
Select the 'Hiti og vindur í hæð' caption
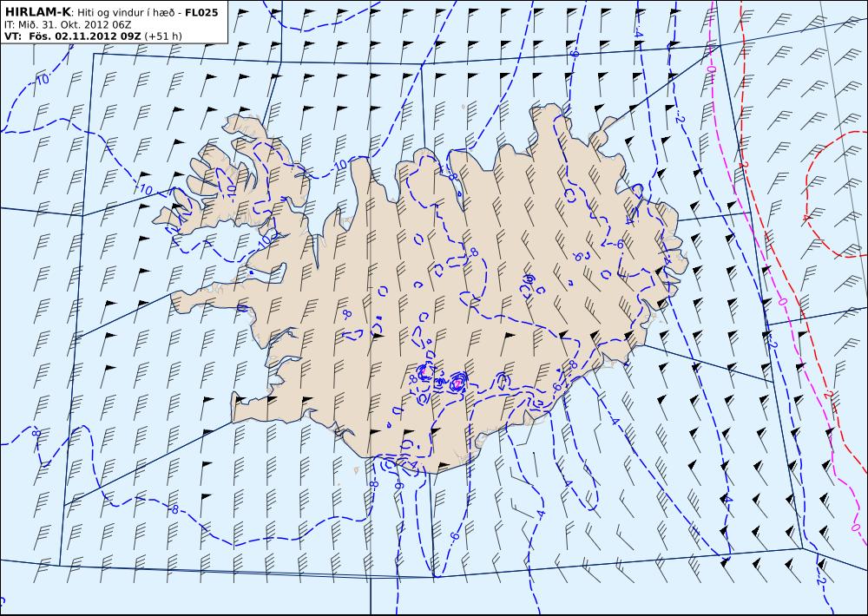[x=125, y=13]
